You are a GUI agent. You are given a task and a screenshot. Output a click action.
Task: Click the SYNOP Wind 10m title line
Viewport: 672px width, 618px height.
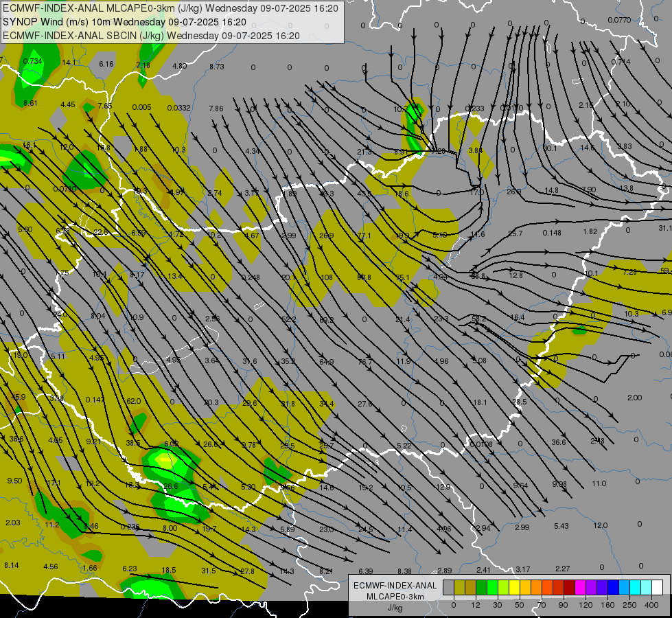(125, 22)
